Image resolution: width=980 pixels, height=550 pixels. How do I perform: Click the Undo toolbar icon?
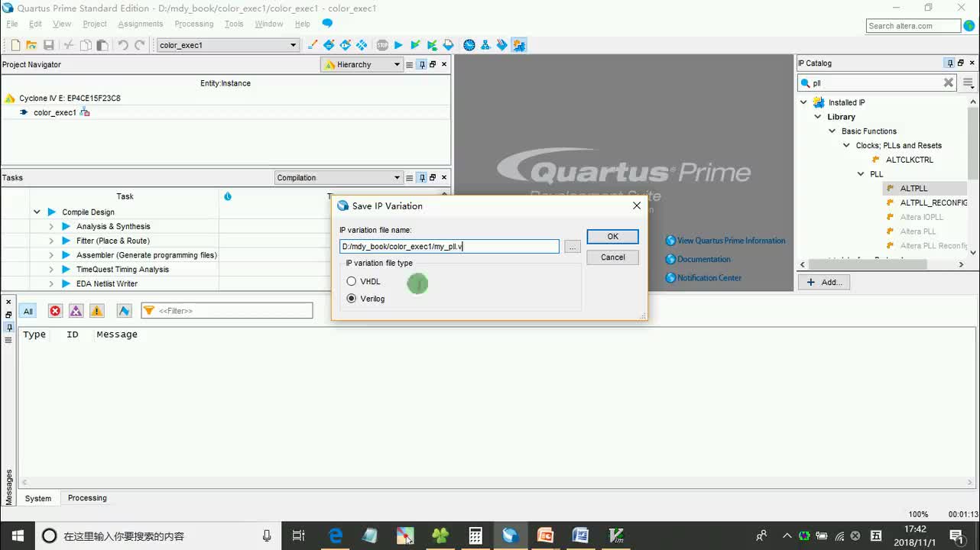click(x=123, y=45)
